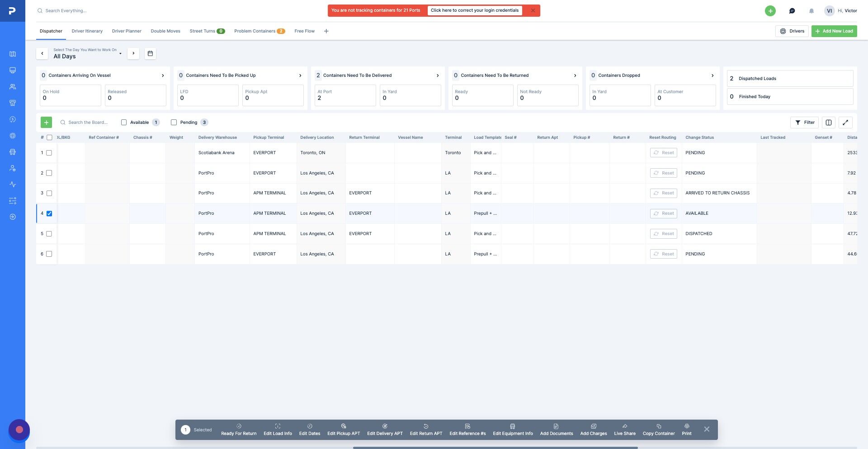Go to the next day with right chevron
Screen dimensions: 868x449
click(x=133, y=53)
